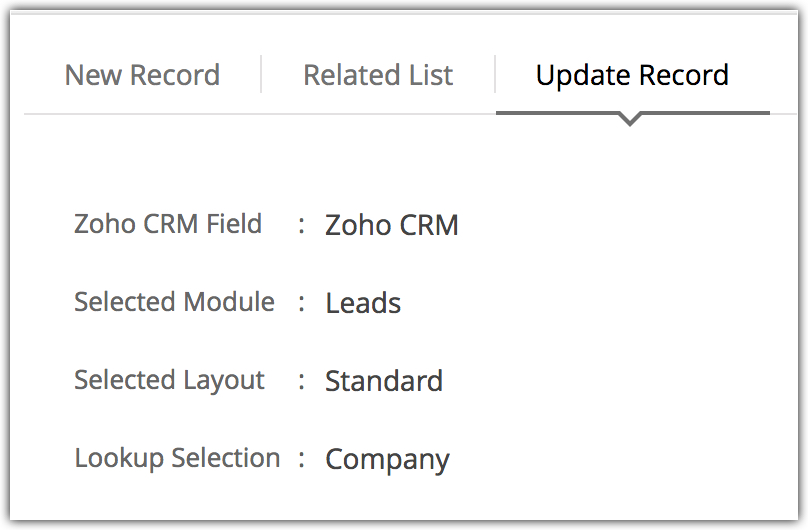808x530 pixels.
Task: Click the colon after Selected Layout
Action: tap(301, 381)
